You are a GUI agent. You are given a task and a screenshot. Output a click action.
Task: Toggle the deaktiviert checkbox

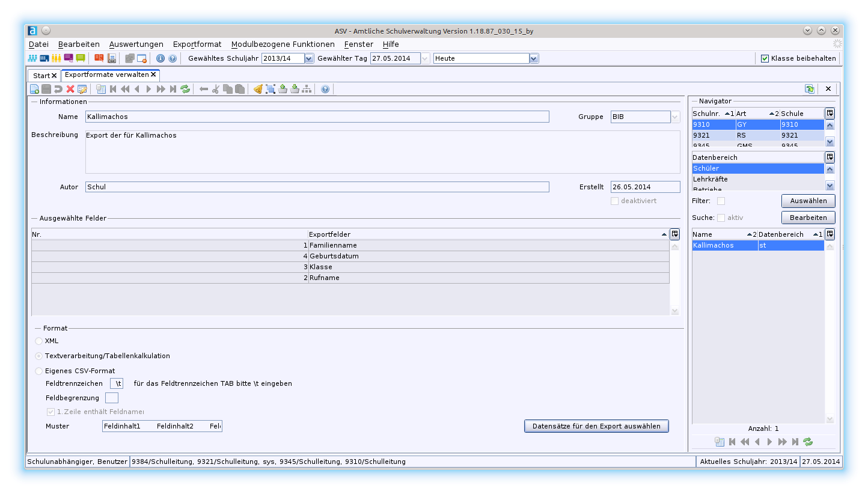pos(614,201)
